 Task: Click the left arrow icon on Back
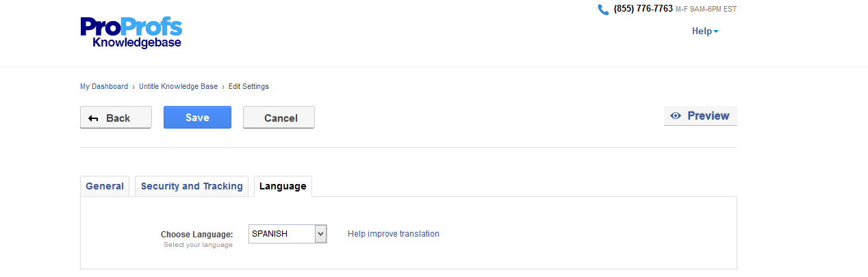point(94,118)
